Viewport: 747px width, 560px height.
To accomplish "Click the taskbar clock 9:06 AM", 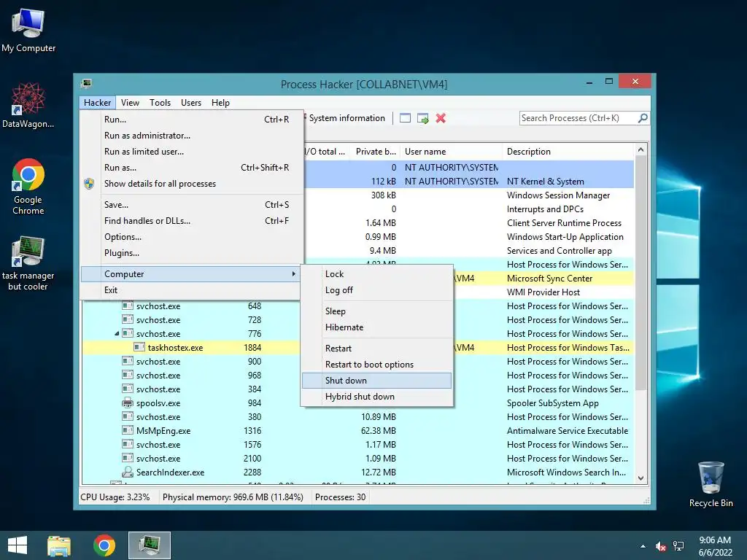I will [715, 540].
